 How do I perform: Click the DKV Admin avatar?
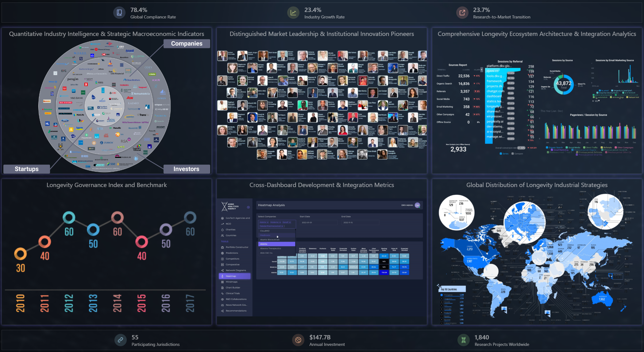417,205
